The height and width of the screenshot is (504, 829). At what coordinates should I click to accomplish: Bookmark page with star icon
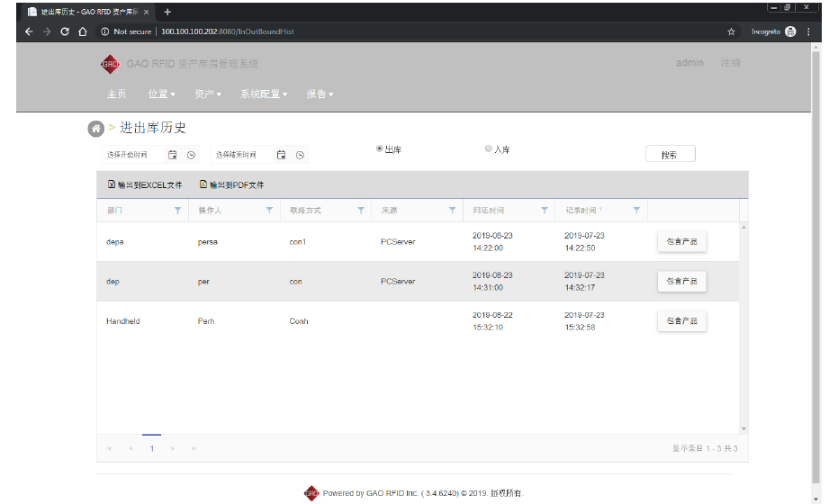tap(731, 31)
